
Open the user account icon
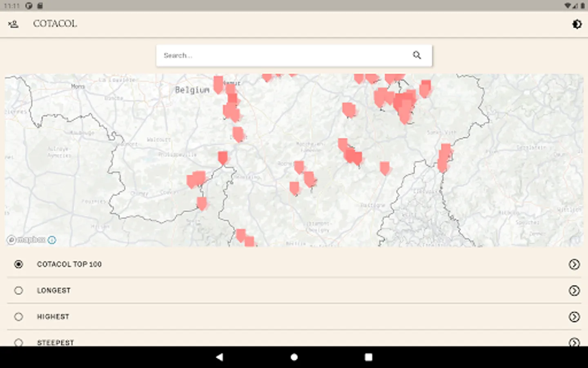click(x=13, y=24)
